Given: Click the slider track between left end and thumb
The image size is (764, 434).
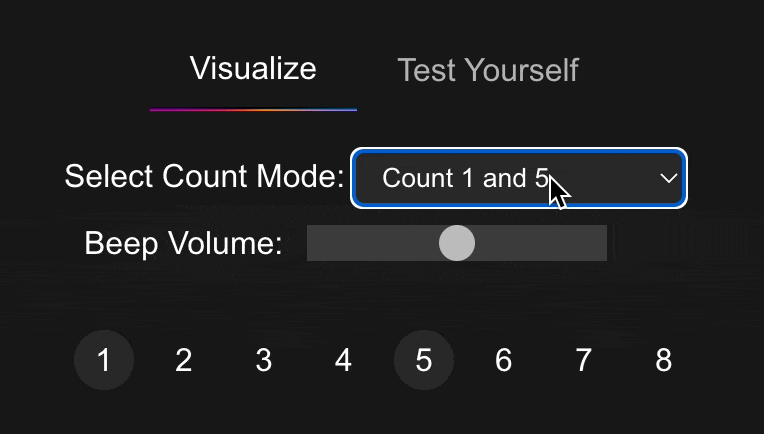Looking at the screenshot, I should pos(373,243).
